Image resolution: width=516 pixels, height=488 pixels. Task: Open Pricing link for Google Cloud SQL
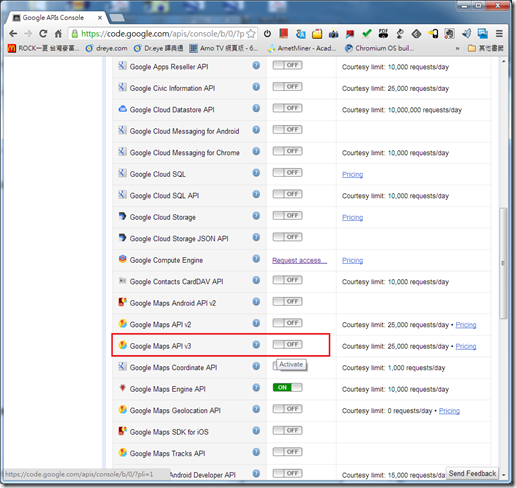(x=352, y=175)
